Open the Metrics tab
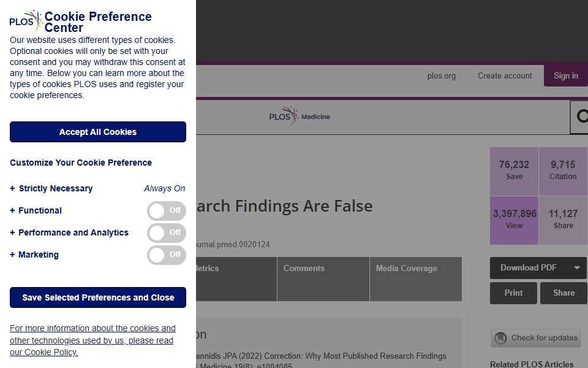Screen dimensions: 588x368 236,279
